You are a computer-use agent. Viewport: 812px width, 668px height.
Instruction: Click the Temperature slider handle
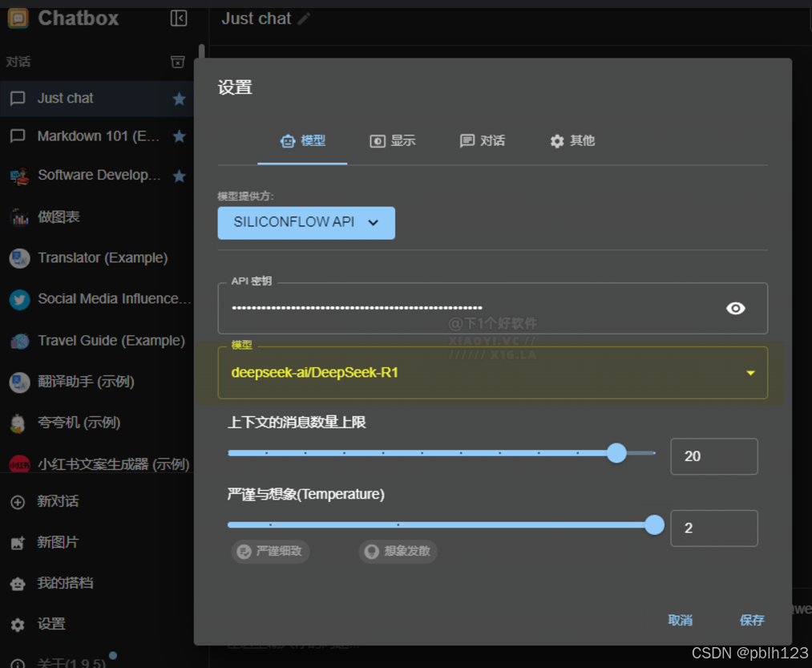(x=655, y=525)
